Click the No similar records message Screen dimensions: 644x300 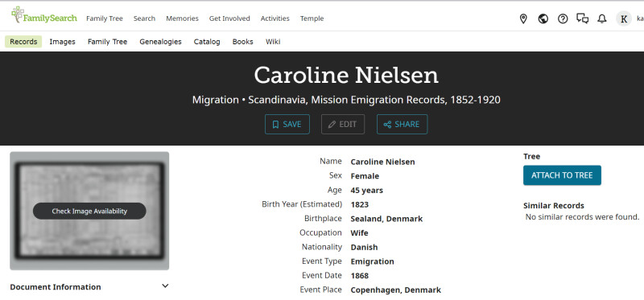pos(582,217)
